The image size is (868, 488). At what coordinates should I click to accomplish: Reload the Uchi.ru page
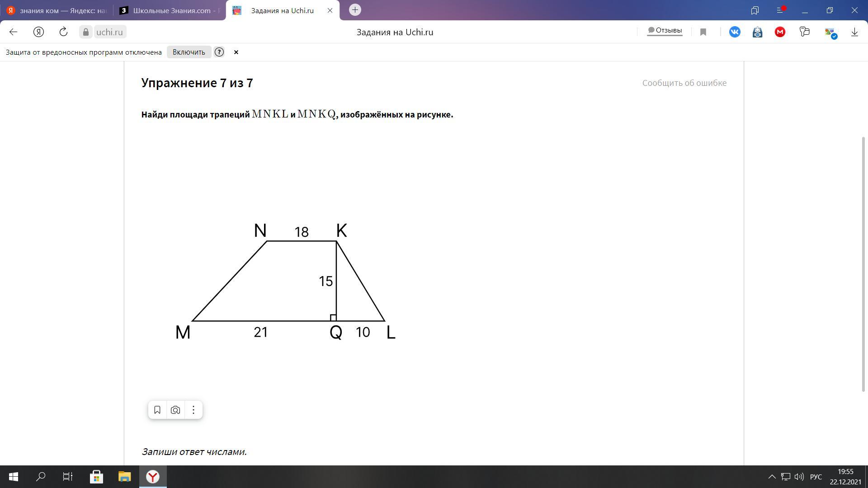(x=63, y=32)
